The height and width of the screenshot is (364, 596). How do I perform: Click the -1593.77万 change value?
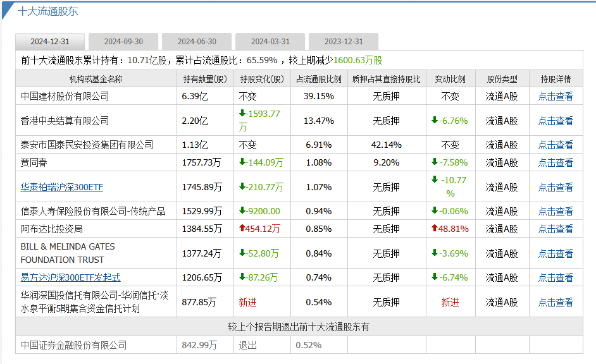tap(259, 120)
